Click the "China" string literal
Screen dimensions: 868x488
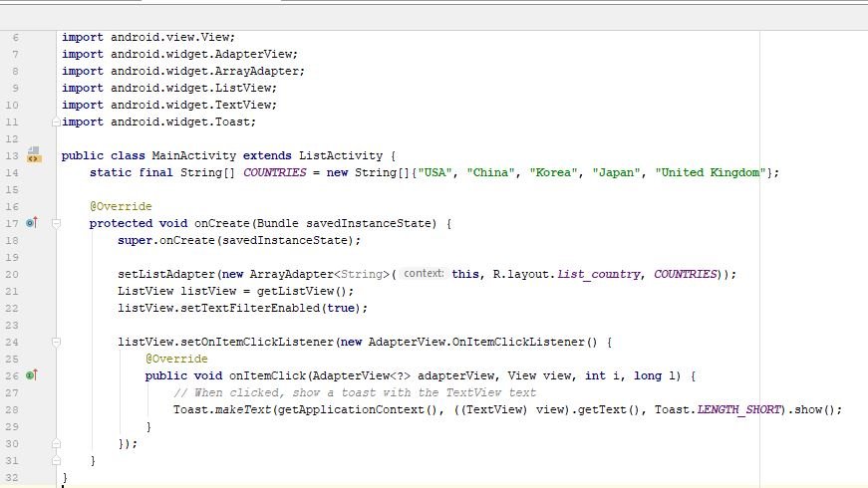(491, 172)
